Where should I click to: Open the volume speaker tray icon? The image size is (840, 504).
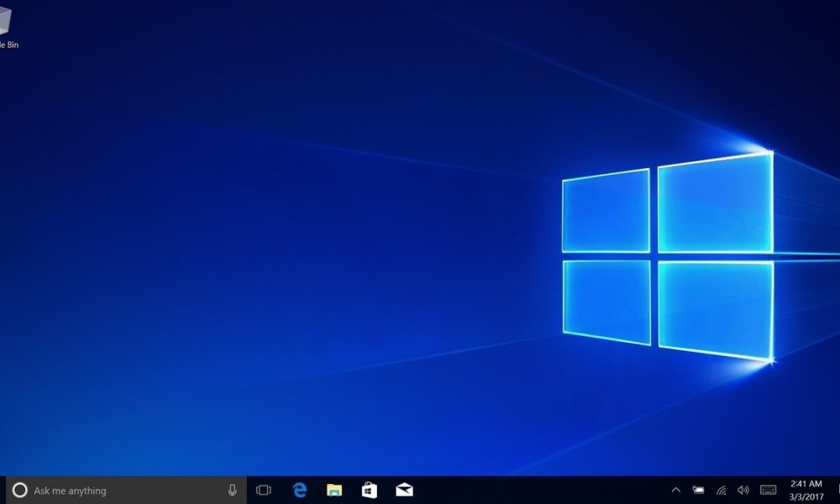pos(743,490)
